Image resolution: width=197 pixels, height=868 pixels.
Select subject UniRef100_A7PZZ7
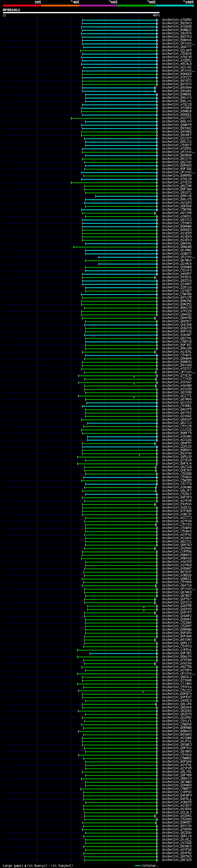click(x=176, y=77)
